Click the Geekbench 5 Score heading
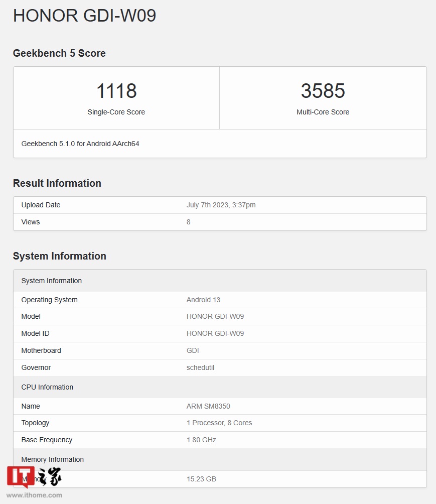 (x=59, y=53)
